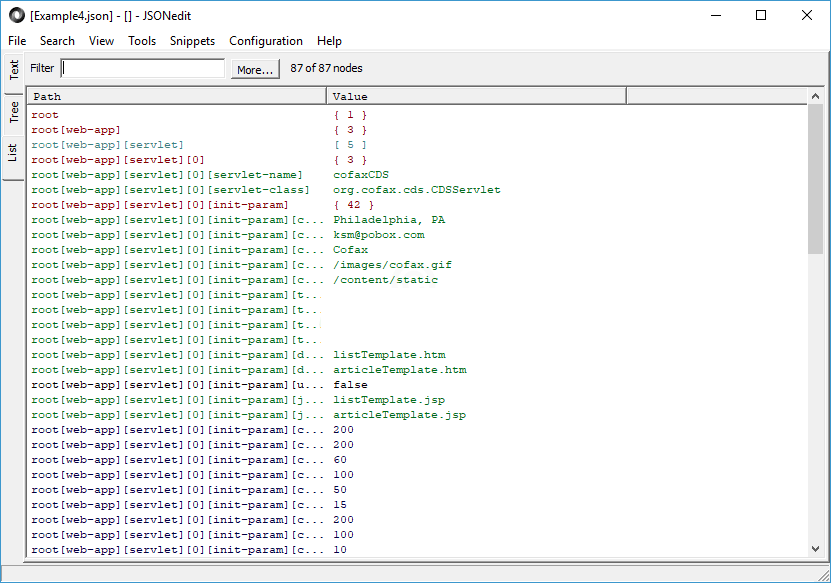
Task: Sort by the Path column header
Action: coord(177,96)
